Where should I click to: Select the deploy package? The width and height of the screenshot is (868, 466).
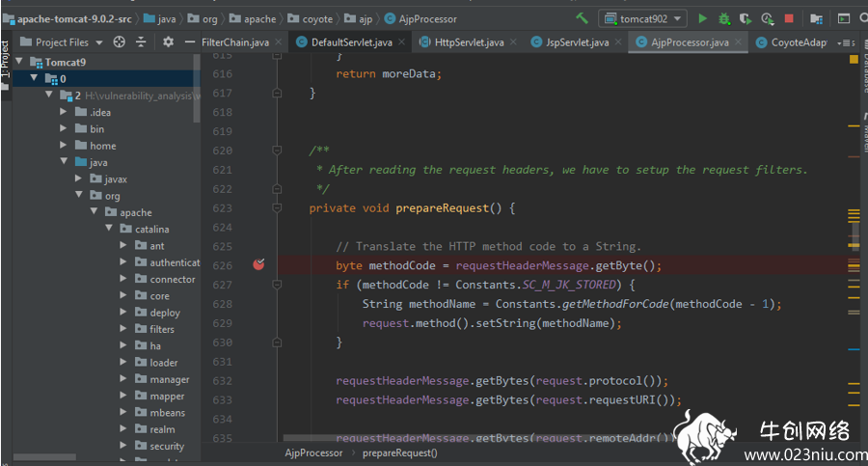pos(165,313)
